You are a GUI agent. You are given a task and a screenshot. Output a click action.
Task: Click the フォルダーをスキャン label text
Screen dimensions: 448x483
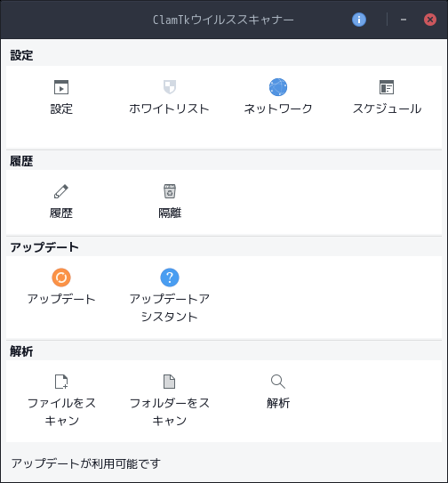(x=170, y=412)
